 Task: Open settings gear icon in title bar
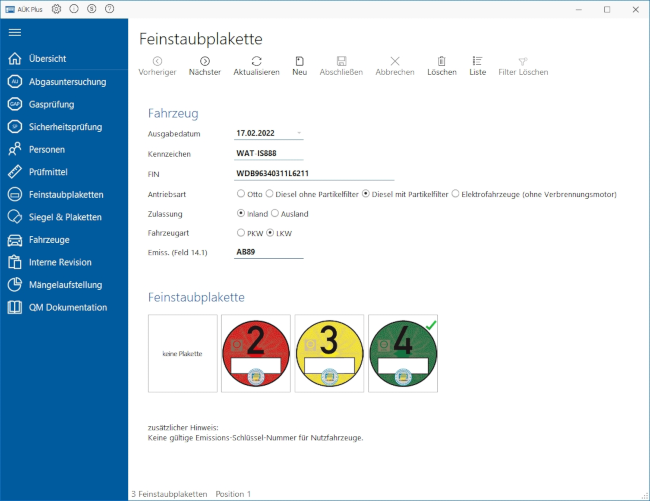[x=56, y=8]
